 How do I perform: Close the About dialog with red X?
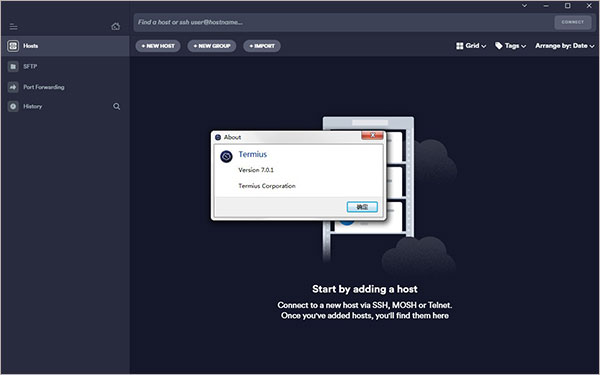tap(372, 135)
